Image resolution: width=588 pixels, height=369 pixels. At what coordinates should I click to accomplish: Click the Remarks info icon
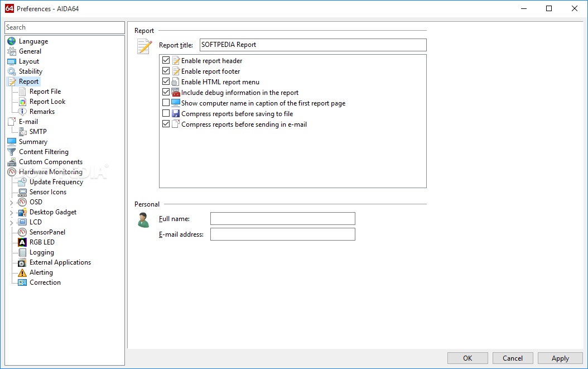(x=22, y=112)
